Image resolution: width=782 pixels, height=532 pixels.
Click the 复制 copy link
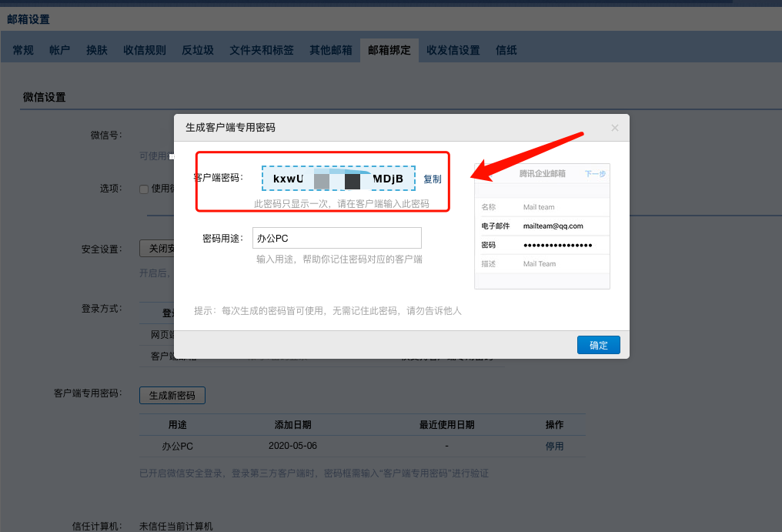coord(433,179)
